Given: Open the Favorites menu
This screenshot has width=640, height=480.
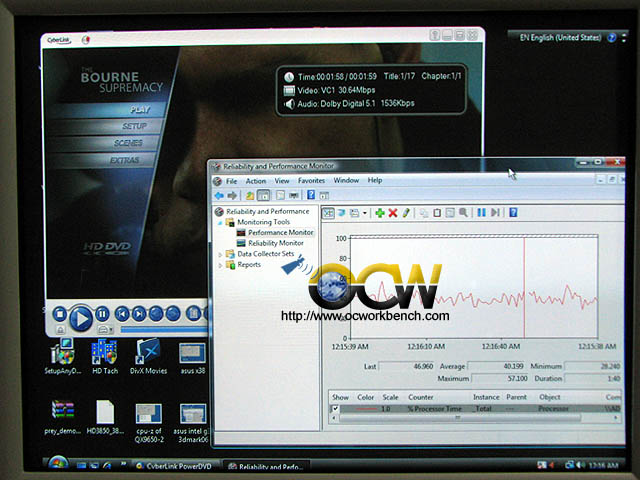Looking at the screenshot, I should 311,180.
